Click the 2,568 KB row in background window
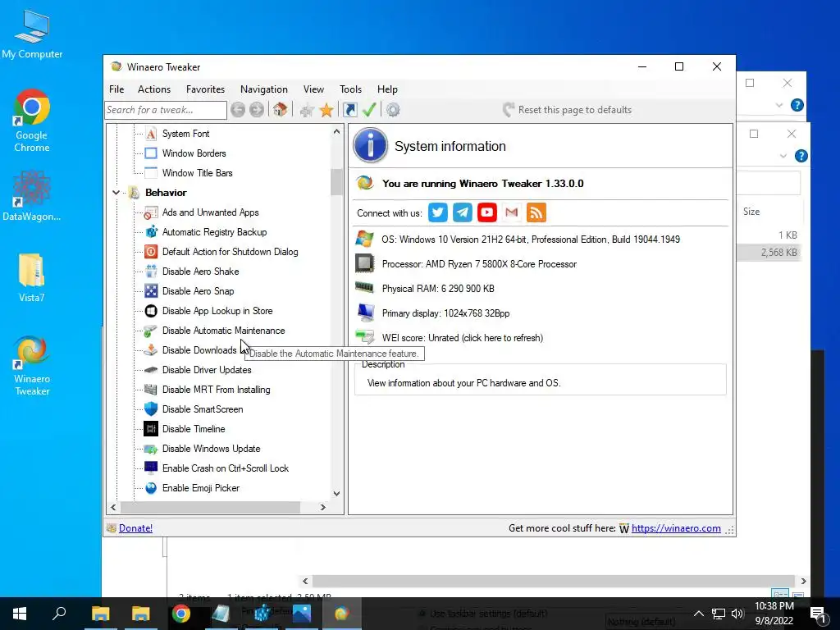Screen dimensions: 840x630 [769, 253]
